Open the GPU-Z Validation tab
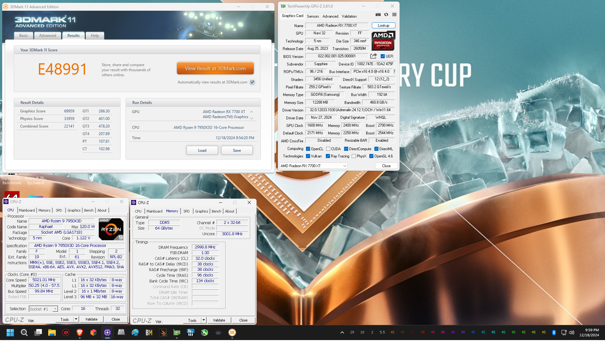This screenshot has height=364, width=605. [x=349, y=16]
